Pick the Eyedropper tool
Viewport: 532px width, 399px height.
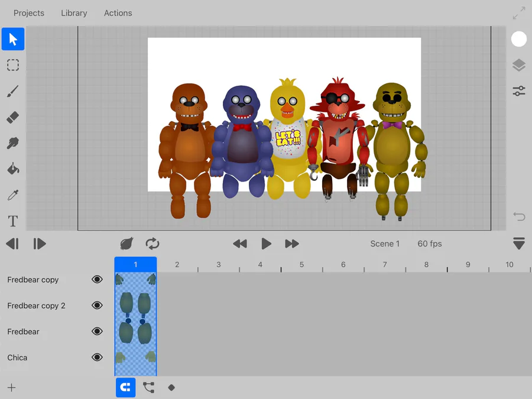[x=13, y=195]
